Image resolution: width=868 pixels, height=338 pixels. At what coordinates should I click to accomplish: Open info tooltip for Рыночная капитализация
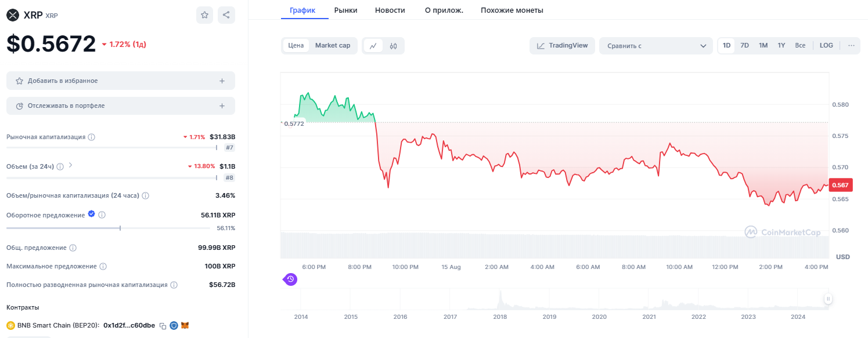pyautogui.click(x=92, y=137)
